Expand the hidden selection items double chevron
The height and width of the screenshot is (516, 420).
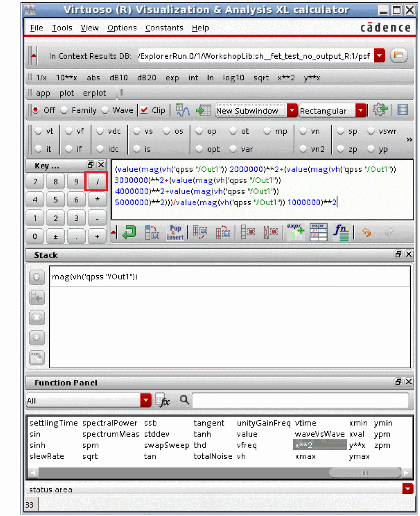point(409,139)
